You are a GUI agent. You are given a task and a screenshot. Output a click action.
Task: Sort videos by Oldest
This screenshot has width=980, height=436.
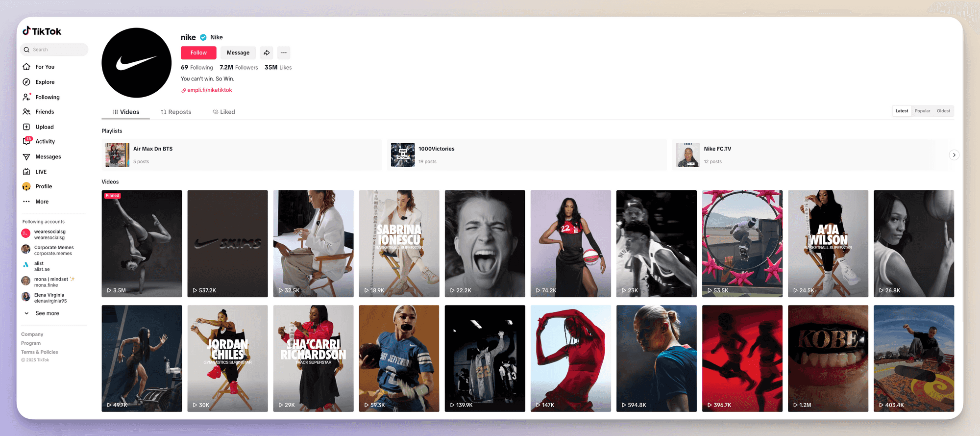[943, 111]
